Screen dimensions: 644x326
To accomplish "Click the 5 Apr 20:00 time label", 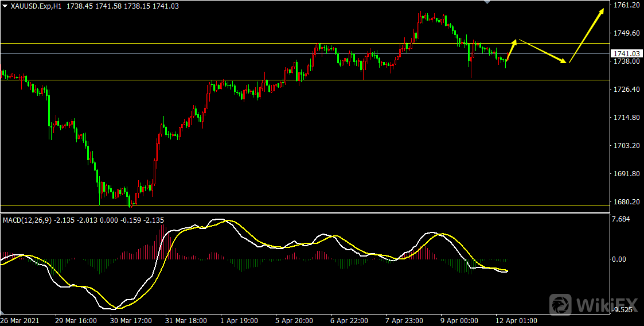I will [x=294, y=320].
